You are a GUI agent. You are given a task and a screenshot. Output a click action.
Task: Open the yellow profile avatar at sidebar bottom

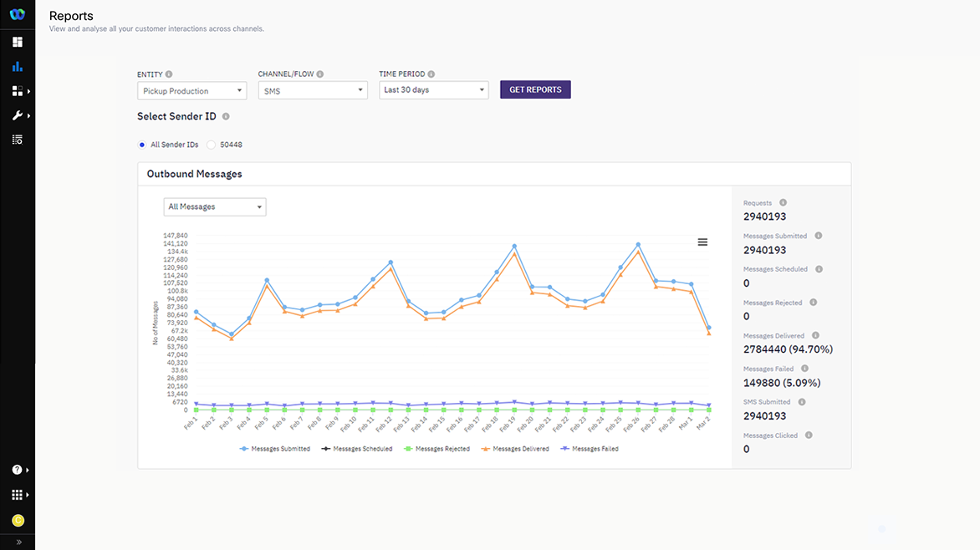click(18, 520)
